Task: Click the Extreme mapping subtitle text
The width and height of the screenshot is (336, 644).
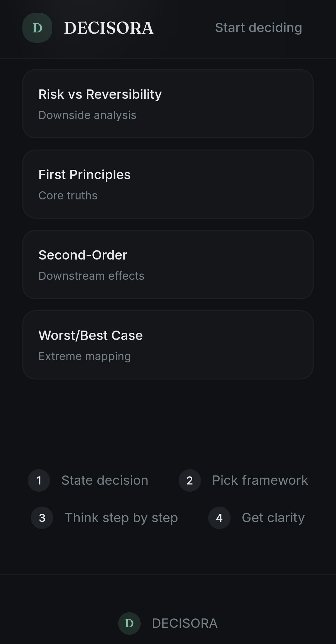Action: [84, 356]
